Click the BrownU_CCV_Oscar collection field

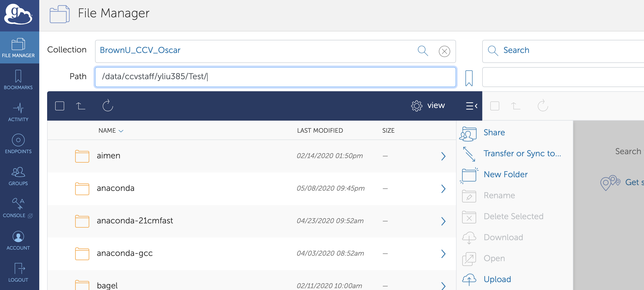(x=275, y=51)
